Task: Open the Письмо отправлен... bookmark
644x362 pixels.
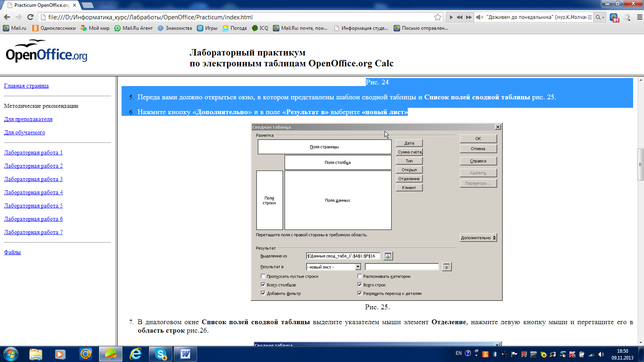Action: (x=421, y=28)
